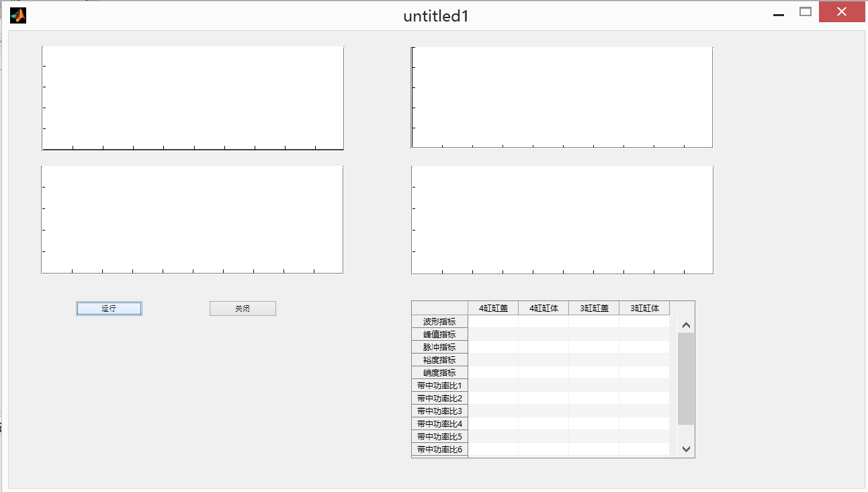The image size is (868, 492).
Task: Click the 带中功率比4 cell under 3缸缸体
Action: click(644, 423)
